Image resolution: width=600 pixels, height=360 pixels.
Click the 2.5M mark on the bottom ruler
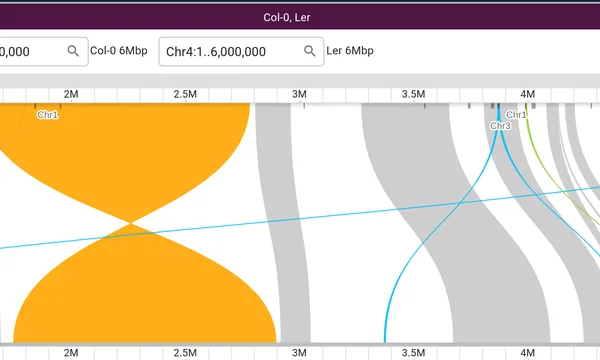[185, 353]
